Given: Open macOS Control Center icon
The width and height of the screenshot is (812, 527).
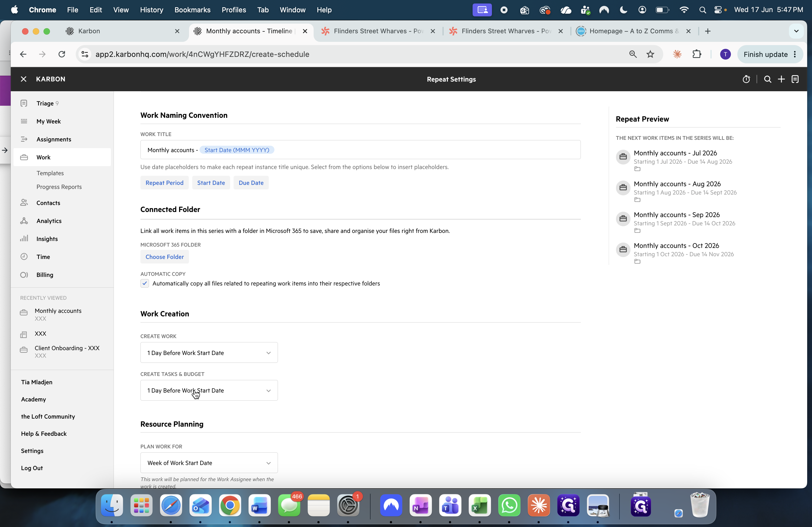Looking at the screenshot, I should pos(717,10).
